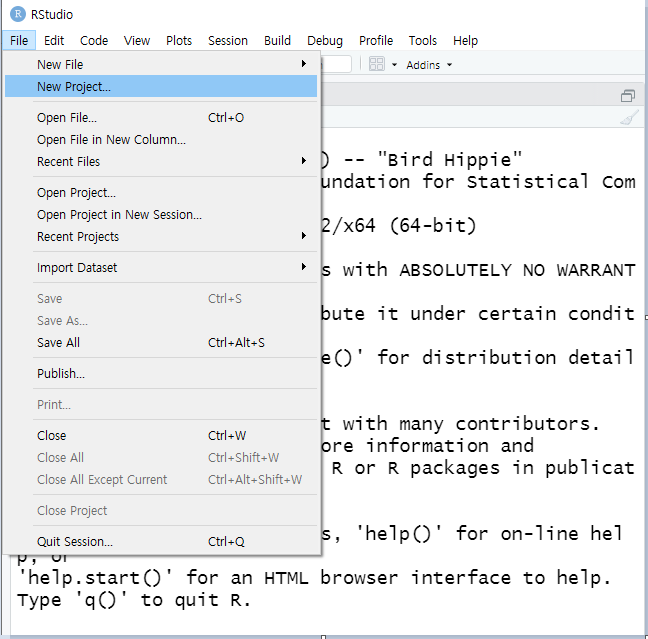The height and width of the screenshot is (639, 648).
Task: Click the toolbar input field near Addins
Action: (x=336, y=64)
